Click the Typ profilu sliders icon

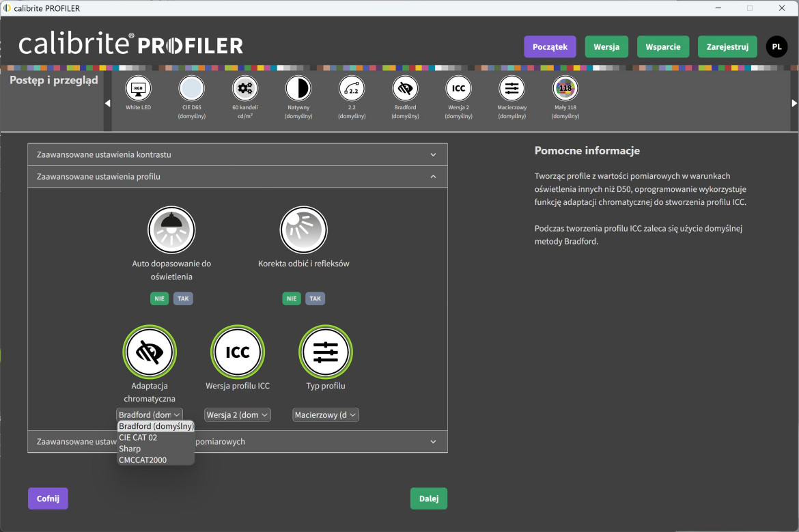326,352
